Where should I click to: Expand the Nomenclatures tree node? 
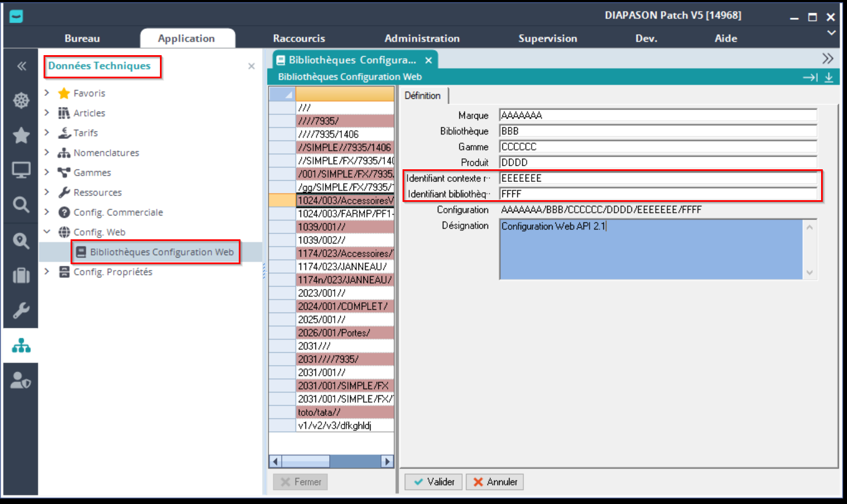tap(47, 153)
